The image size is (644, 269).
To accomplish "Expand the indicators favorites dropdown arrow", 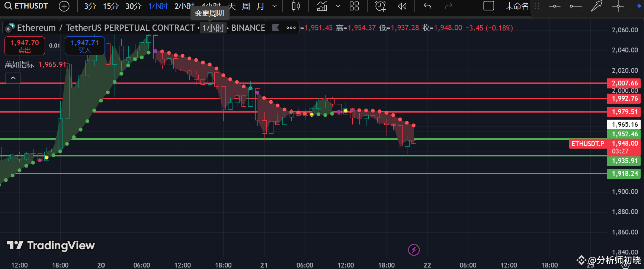I will 338,6.
